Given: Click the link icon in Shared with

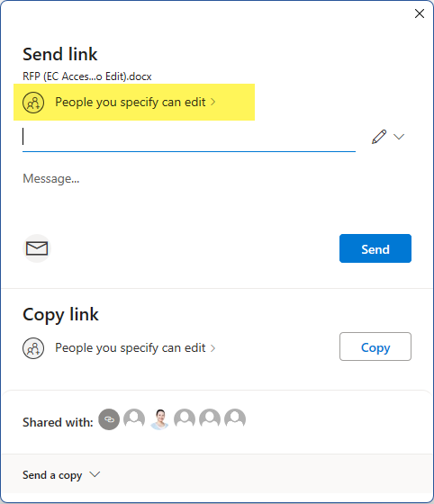Looking at the screenshot, I should (109, 419).
